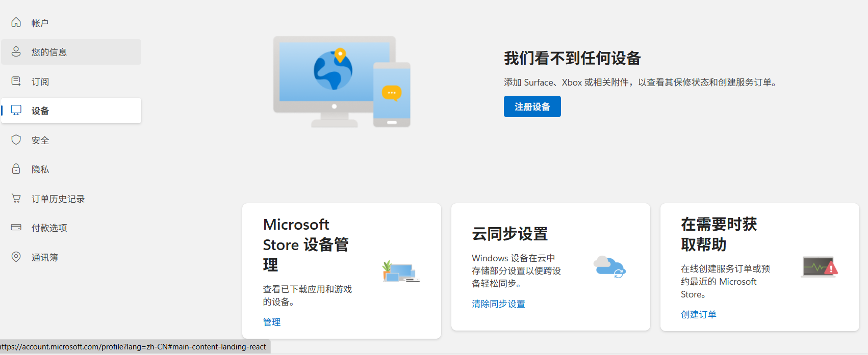868x355 pixels.
Task: Click the computer and phone hero illustration
Action: click(x=342, y=81)
